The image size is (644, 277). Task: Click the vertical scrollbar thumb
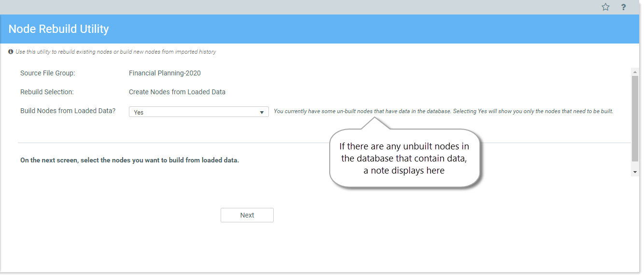[635, 117]
